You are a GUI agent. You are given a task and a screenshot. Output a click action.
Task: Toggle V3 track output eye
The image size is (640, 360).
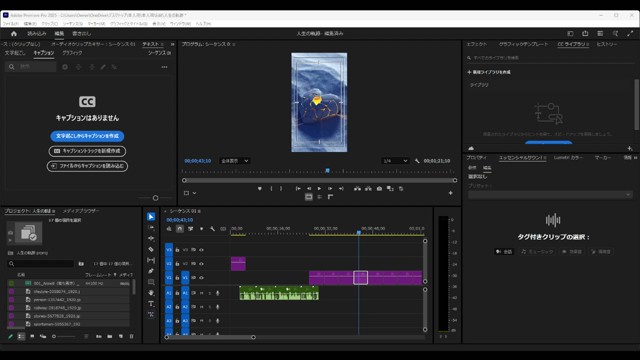coord(201,250)
